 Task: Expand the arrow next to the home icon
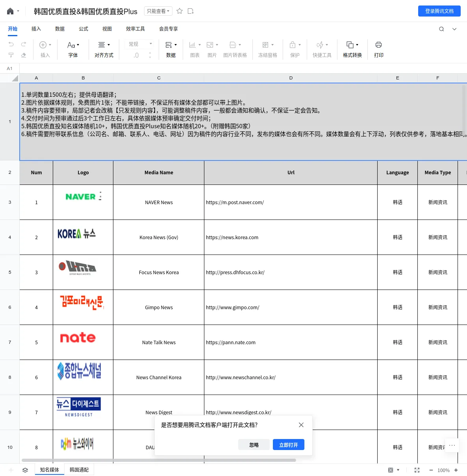pyautogui.click(x=18, y=11)
